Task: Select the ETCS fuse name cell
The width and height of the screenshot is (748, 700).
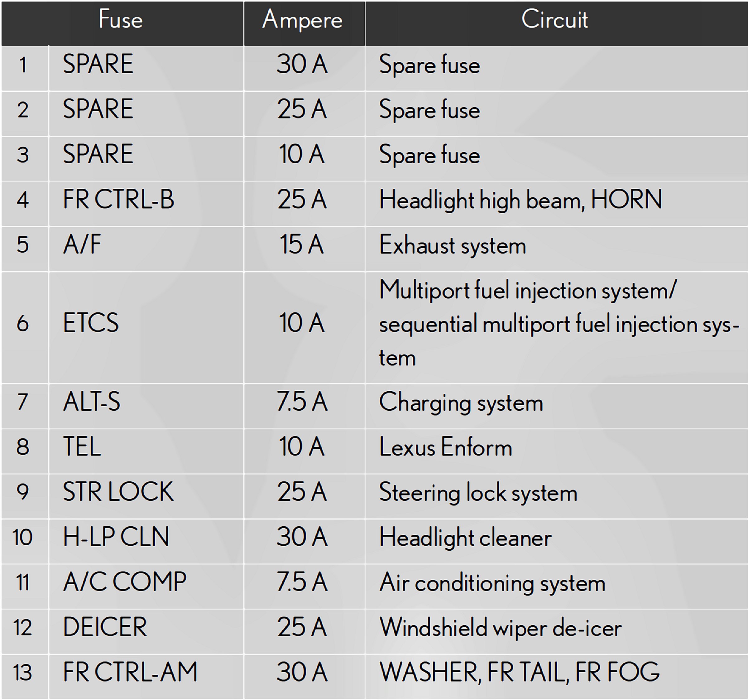Action: [x=91, y=323]
